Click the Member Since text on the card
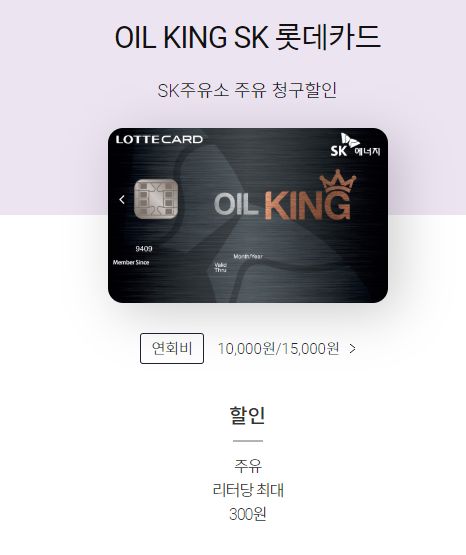Screen dimensions: 466x555 click(131, 262)
